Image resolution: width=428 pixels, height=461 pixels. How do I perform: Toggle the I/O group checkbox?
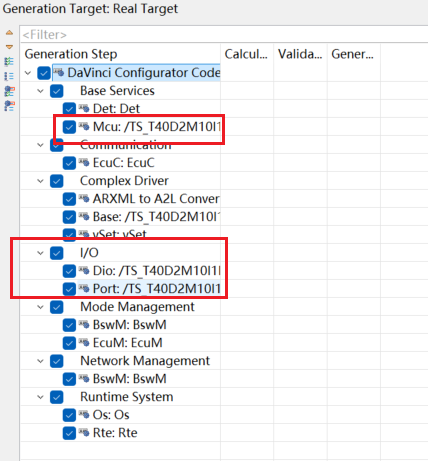pos(57,253)
